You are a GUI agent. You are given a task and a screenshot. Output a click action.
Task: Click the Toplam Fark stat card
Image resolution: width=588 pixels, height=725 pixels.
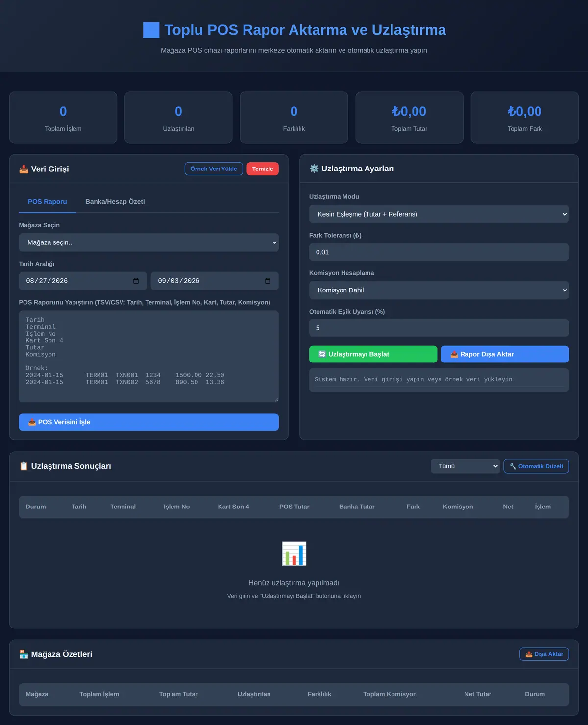click(x=525, y=118)
